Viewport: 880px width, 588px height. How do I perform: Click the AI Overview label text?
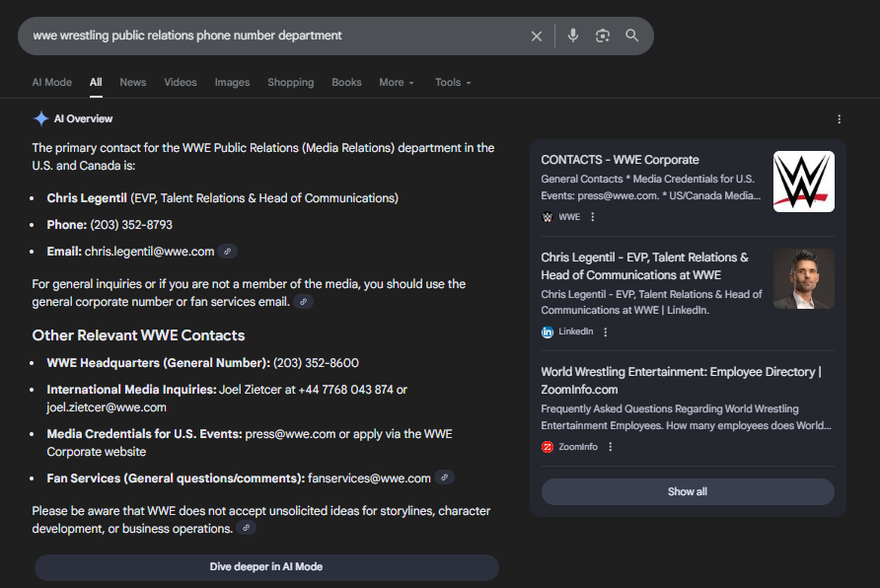[83, 119]
